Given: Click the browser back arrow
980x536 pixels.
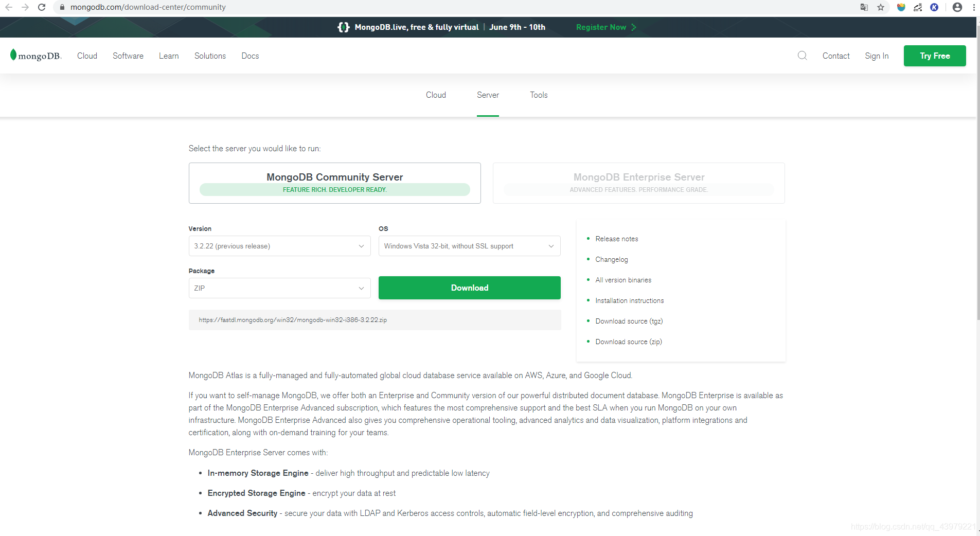Looking at the screenshot, I should (x=9, y=7).
